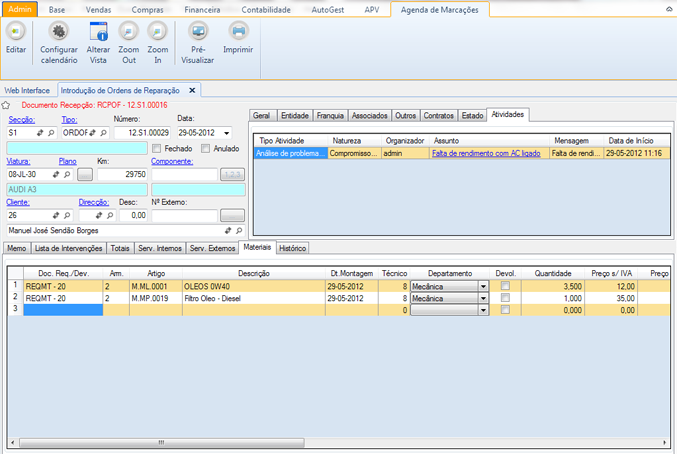Expand Departamento dropdown in row 1
This screenshot has width=677, height=454.
483,285
